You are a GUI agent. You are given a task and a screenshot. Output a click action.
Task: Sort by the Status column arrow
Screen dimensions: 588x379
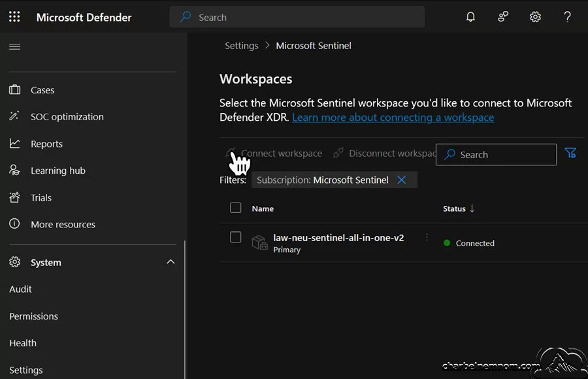(x=472, y=208)
